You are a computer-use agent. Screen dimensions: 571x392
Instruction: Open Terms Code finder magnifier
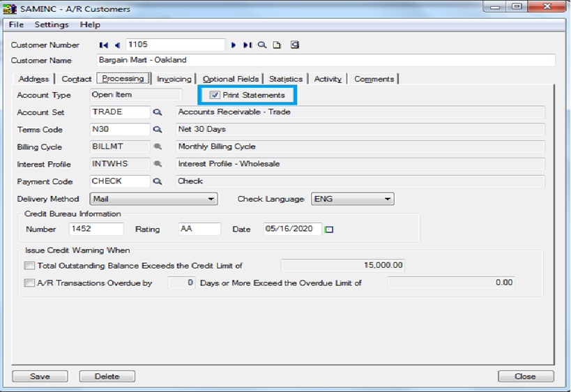[158, 129]
